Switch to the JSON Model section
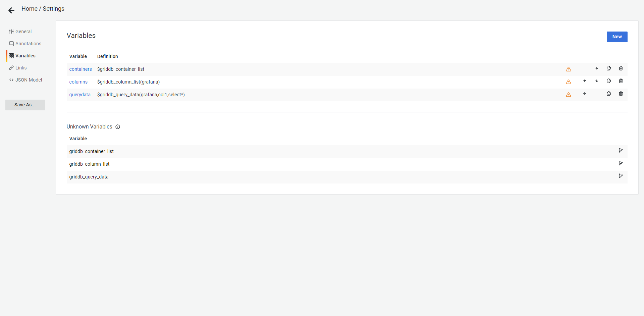Screen dimensions: 644x316 click(x=29, y=80)
